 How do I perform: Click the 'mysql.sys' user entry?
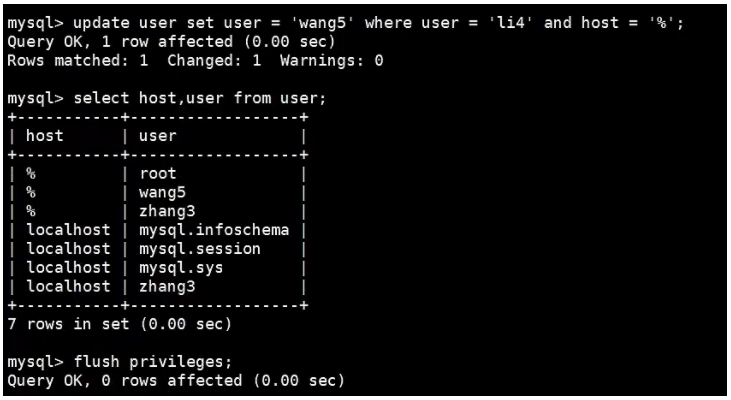pos(181,268)
